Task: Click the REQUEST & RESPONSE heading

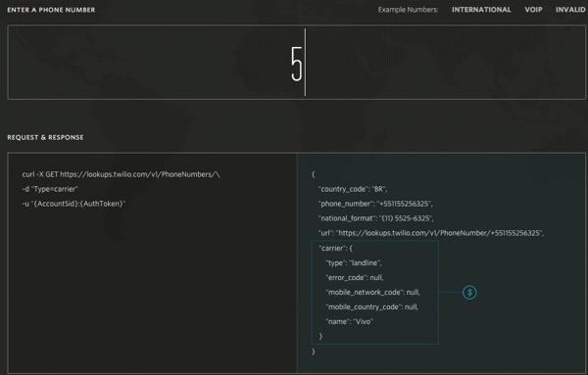Action: [45, 137]
